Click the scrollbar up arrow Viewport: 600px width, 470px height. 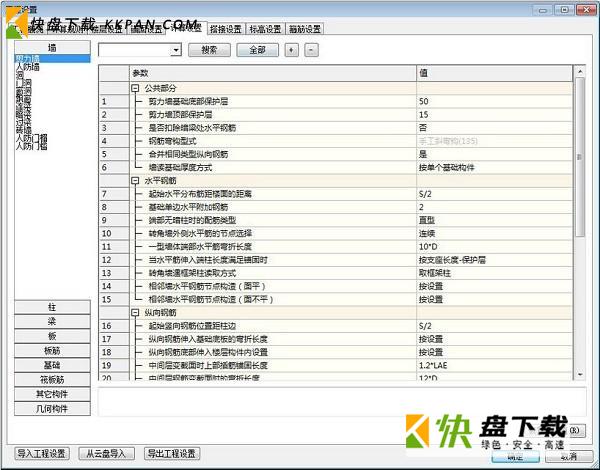[x=580, y=72]
